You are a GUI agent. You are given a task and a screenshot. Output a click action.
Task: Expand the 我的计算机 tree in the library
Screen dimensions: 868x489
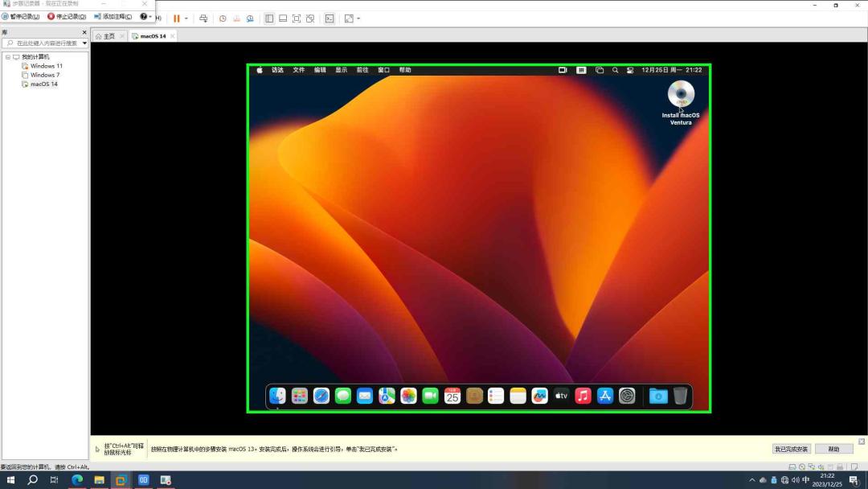[x=8, y=56]
